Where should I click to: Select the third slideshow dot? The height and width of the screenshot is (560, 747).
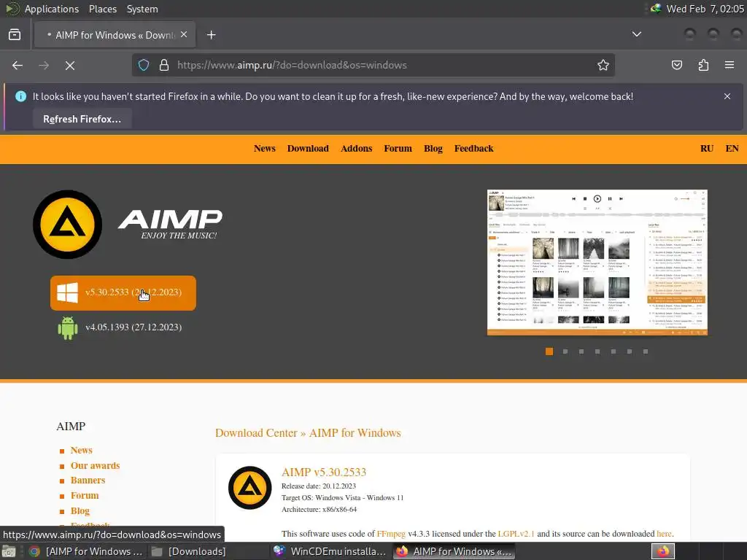pyautogui.click(x=581, y=351)
